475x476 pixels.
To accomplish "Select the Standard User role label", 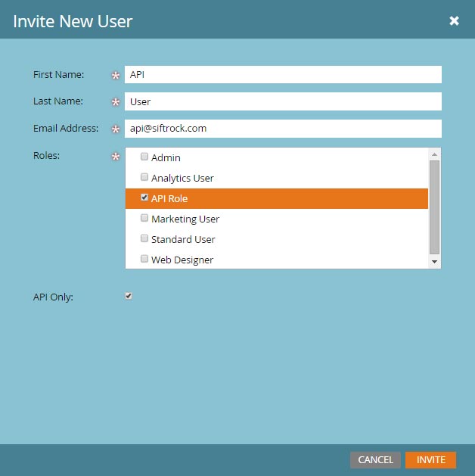I will [x=183, y=240].
